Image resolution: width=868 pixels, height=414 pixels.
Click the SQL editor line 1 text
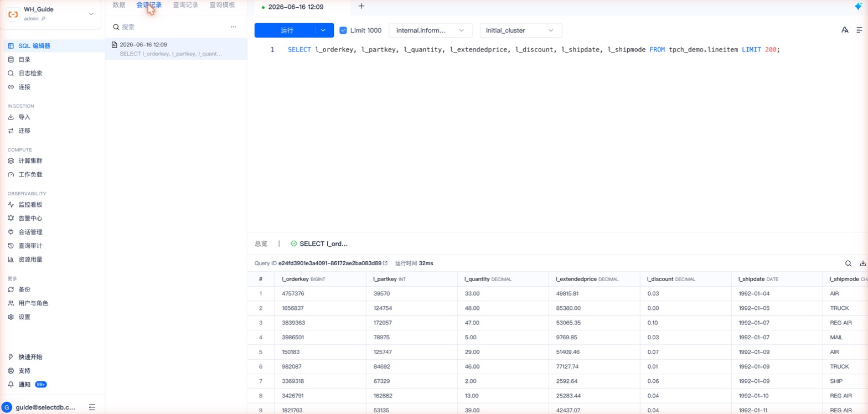[x=534, y=49]
